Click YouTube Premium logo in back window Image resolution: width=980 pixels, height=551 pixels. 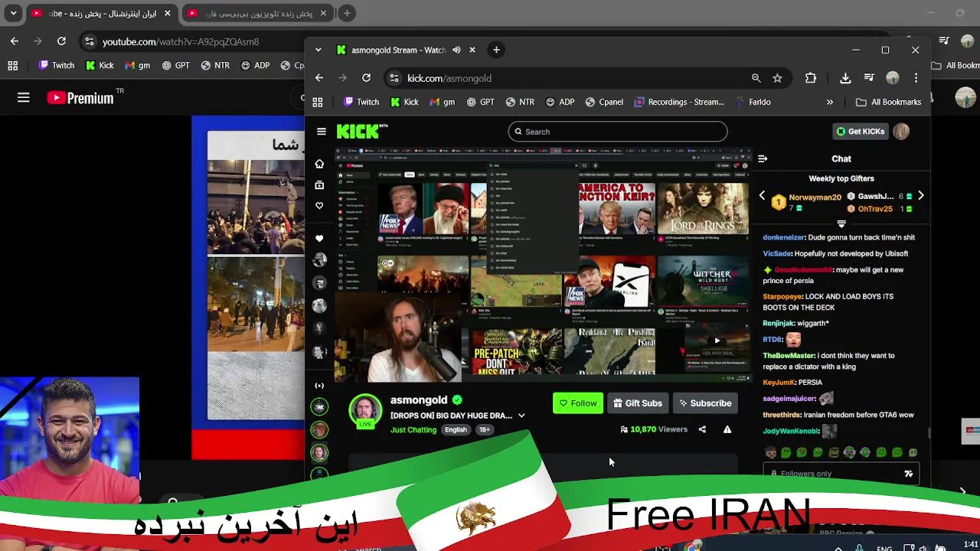tap(80, 97)
